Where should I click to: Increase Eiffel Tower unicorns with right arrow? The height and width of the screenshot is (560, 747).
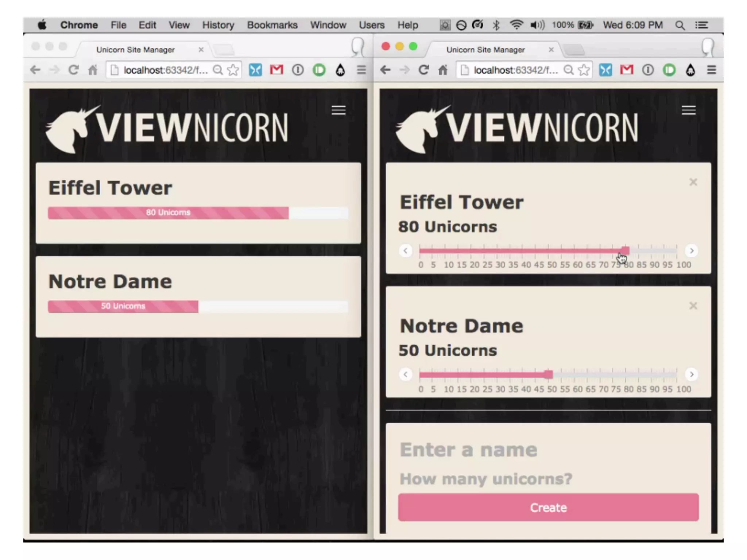692,251
